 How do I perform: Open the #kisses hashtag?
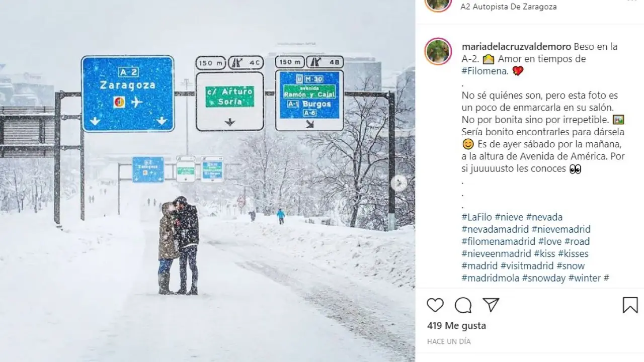tap(573, 253)
